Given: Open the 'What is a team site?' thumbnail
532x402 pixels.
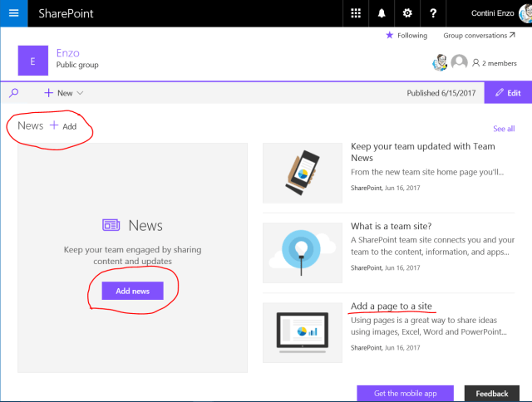Looking at the screenshot, I should [x=303, y=252].
